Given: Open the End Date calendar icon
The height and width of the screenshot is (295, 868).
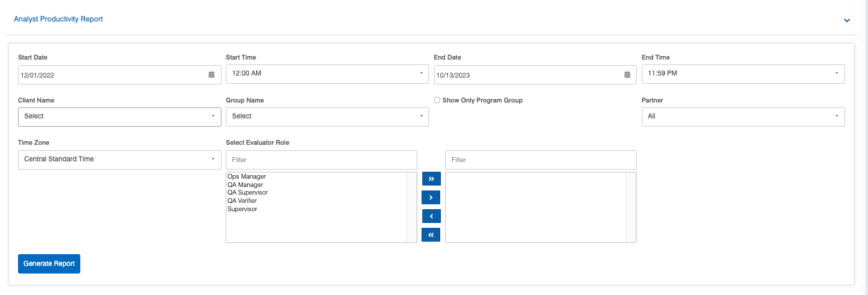Looking at the screenshot, I should coord(627,75).
